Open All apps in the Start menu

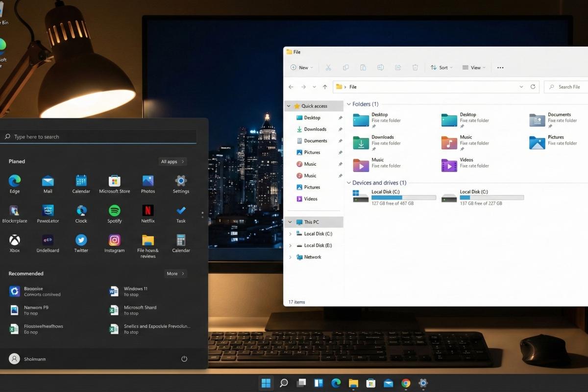point(172,161)
